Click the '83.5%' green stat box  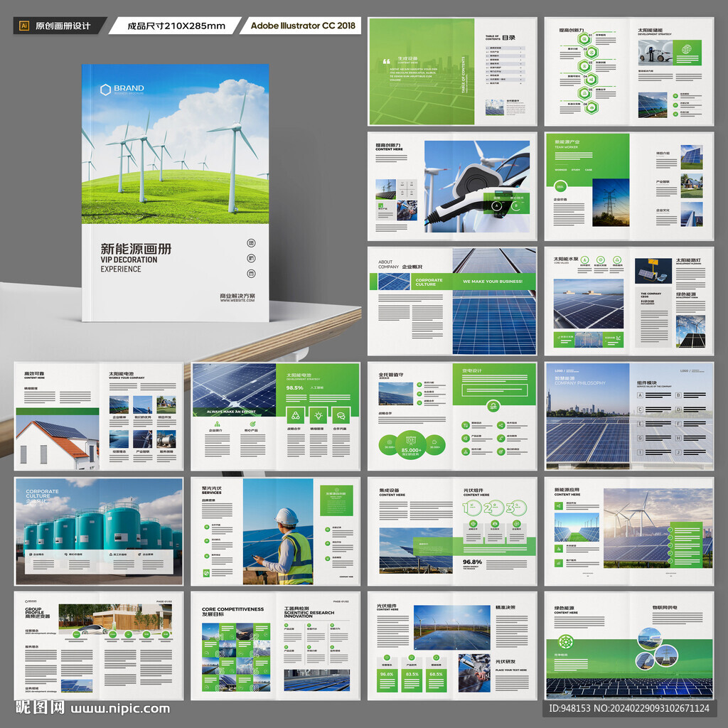pos(412,679)
